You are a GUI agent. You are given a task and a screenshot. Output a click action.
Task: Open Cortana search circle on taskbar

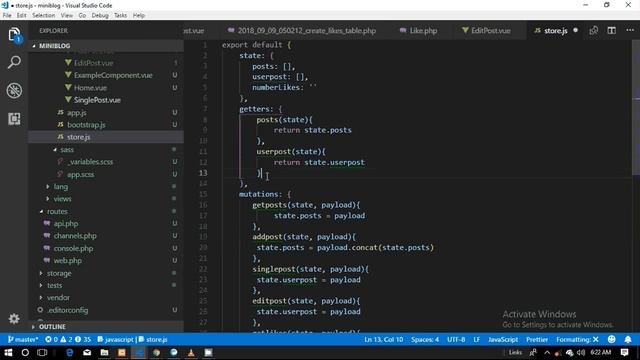[x=25, y=353]
